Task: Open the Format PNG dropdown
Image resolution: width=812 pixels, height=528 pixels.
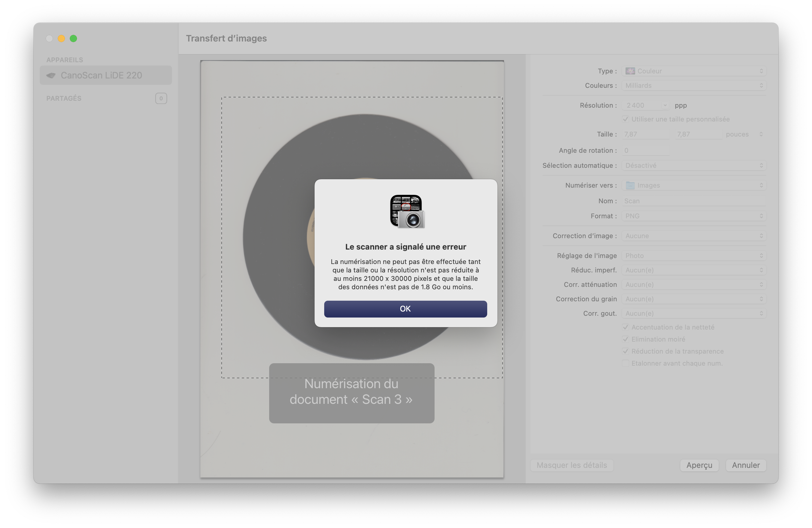Action: coord(693,216)
